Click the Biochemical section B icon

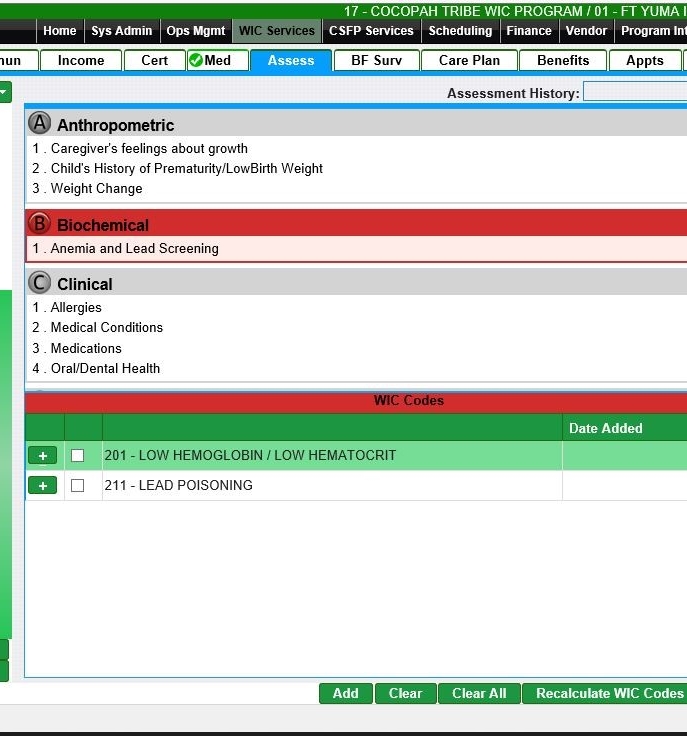[40, 224]
